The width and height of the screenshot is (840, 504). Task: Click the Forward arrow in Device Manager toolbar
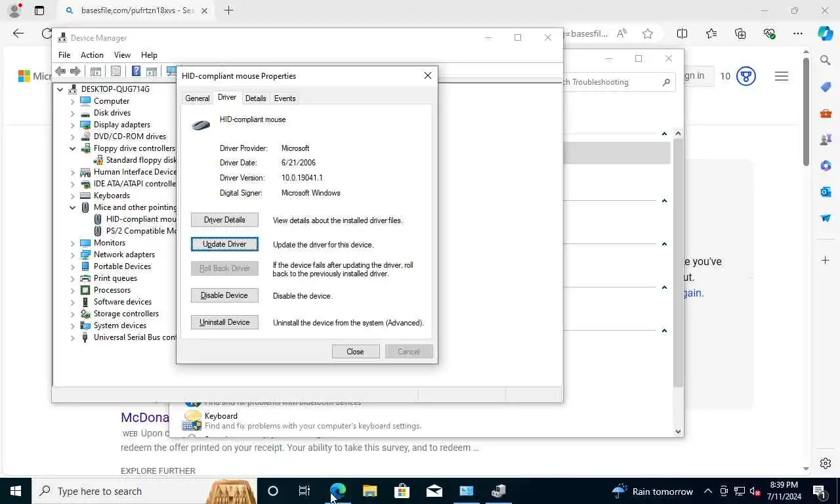75,72
